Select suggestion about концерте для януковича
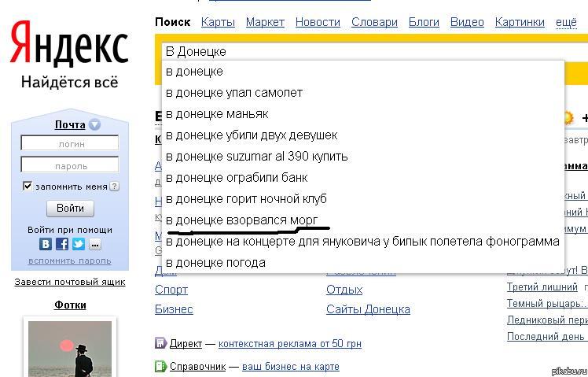The height and width of the screenshot is (377, 588). pyautogui.click(x=363, y=241)
